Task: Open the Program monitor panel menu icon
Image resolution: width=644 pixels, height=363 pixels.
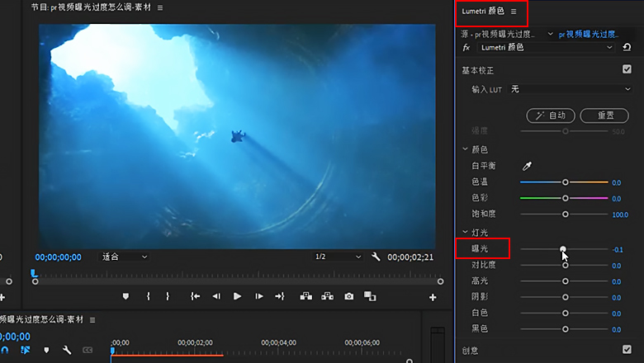Action: click(160, 7)
